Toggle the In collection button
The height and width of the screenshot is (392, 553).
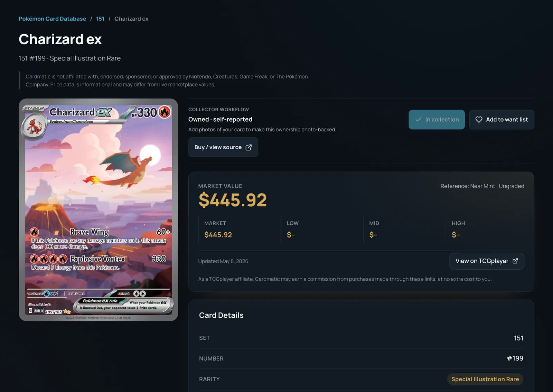click(x=437, y=120)
